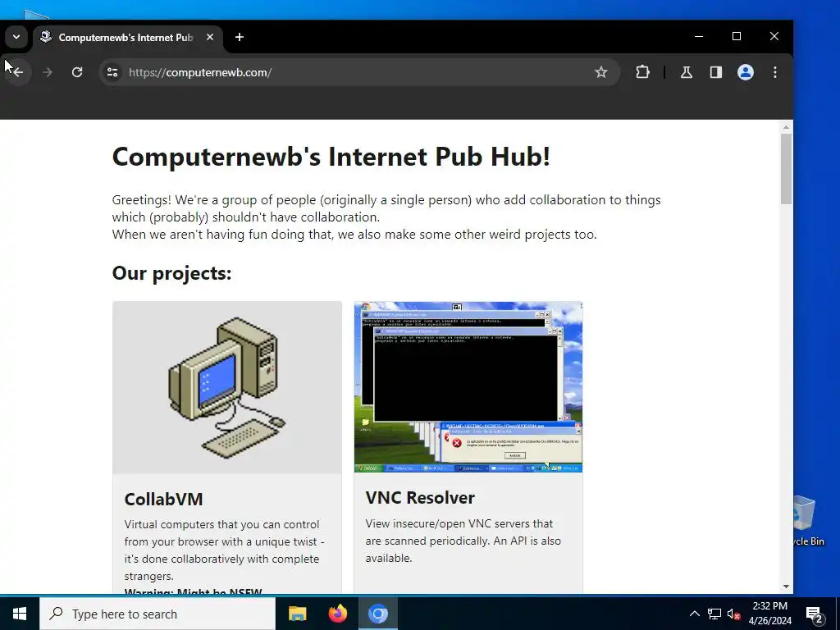Click the Greetings intro paragraph
Image resolution: width=840 pixels, height=630 pixels.
tap(386, 217)
